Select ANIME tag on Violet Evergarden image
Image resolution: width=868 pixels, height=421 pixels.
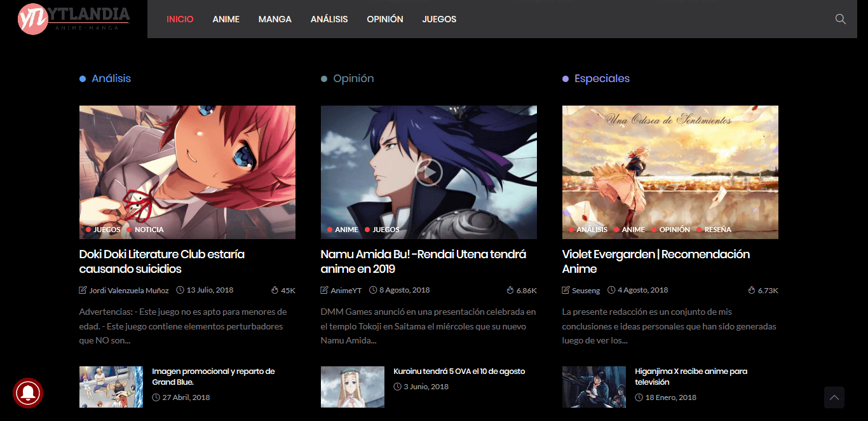pyautogui.click(x=634, y=230)
